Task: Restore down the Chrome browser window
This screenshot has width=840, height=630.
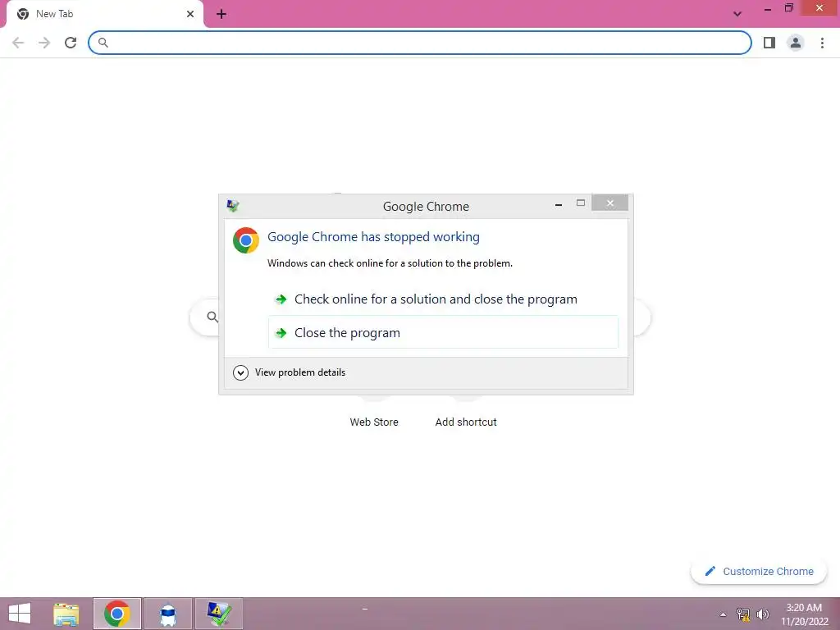Action: [789, 8]
